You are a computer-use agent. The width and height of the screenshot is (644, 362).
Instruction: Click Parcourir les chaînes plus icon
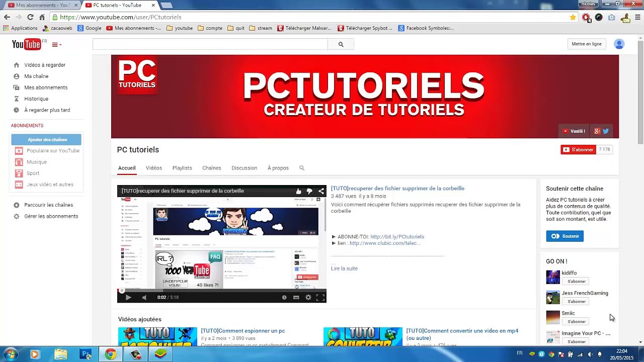[x=17, y=205]
